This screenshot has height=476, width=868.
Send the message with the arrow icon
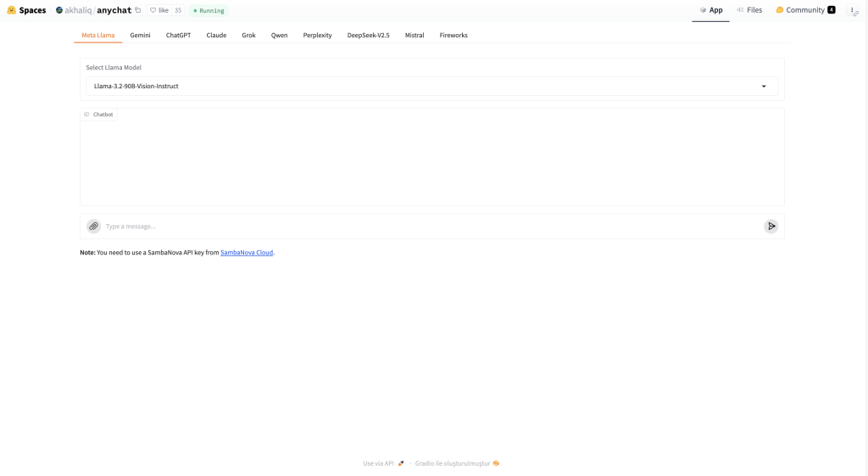click(771, 226)
